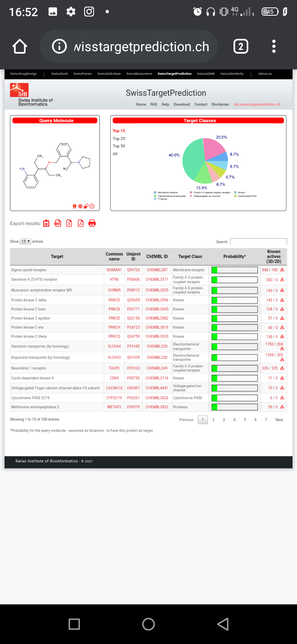
Task: Download known actives for PRKCE row
Action: click(x=282, y=318)
